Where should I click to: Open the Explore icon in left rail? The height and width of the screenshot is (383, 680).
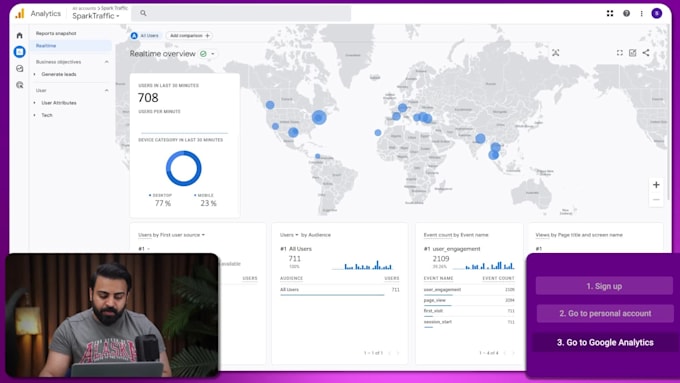(x=20, y=69)
